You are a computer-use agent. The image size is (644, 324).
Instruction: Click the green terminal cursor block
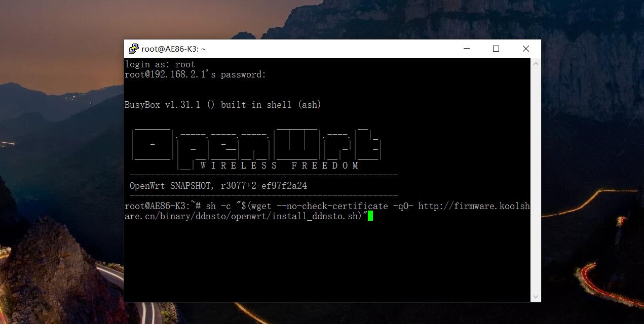tap(370, 216)
